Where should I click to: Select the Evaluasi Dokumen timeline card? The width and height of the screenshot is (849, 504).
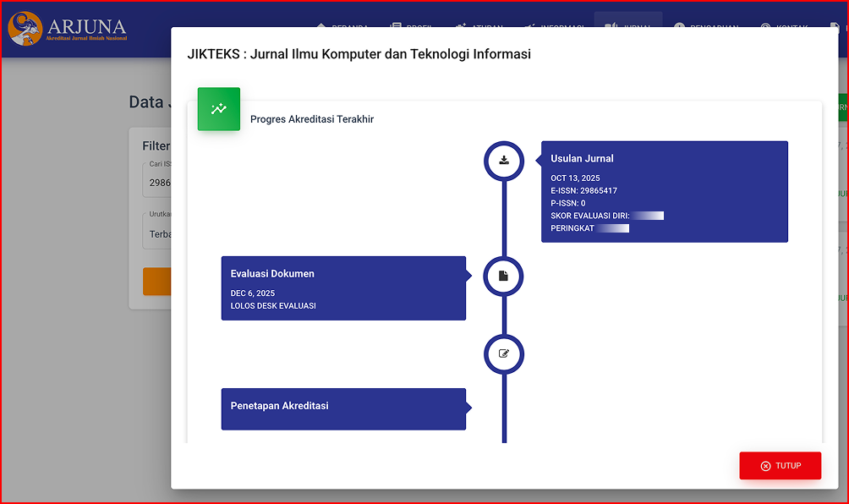coord(343,288)
